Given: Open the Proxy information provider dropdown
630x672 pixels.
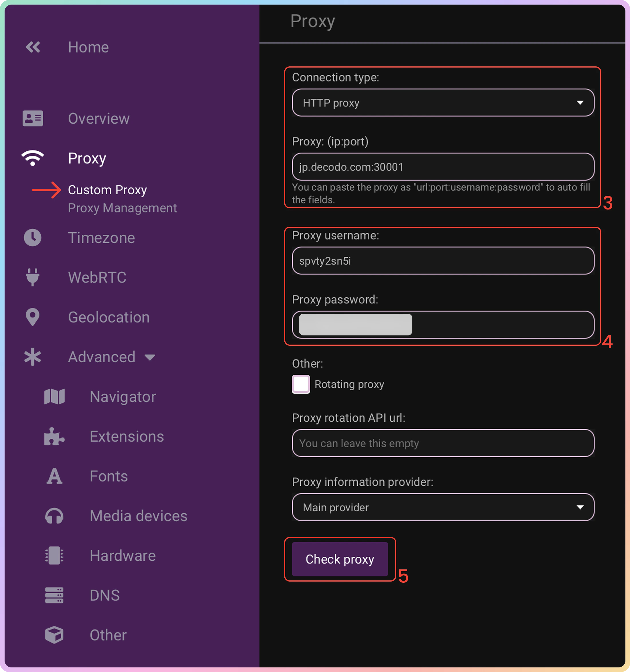Looking at the screenshot, I should (x=443, y=507).
